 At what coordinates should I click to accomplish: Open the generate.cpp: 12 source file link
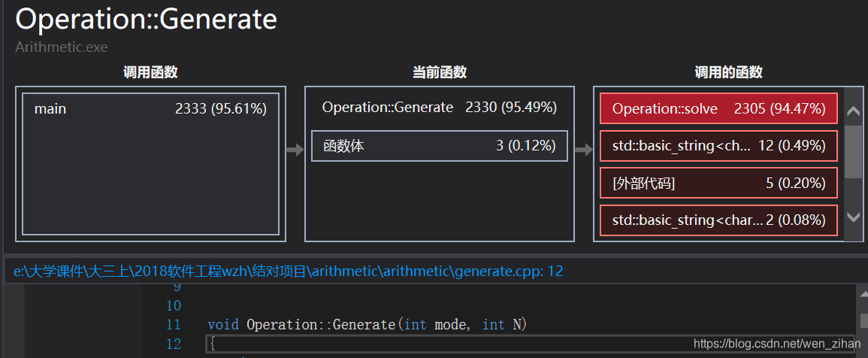[289, 272]
